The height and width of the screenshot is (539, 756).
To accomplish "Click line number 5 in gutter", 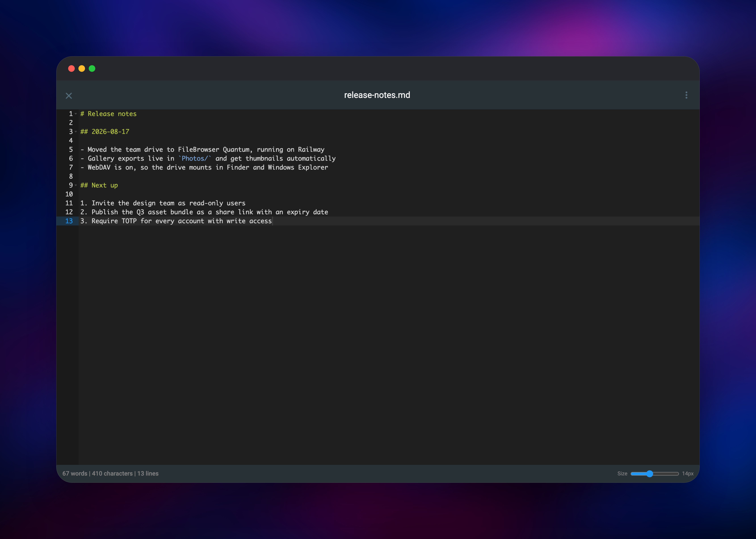I will (x=71, y=150).
